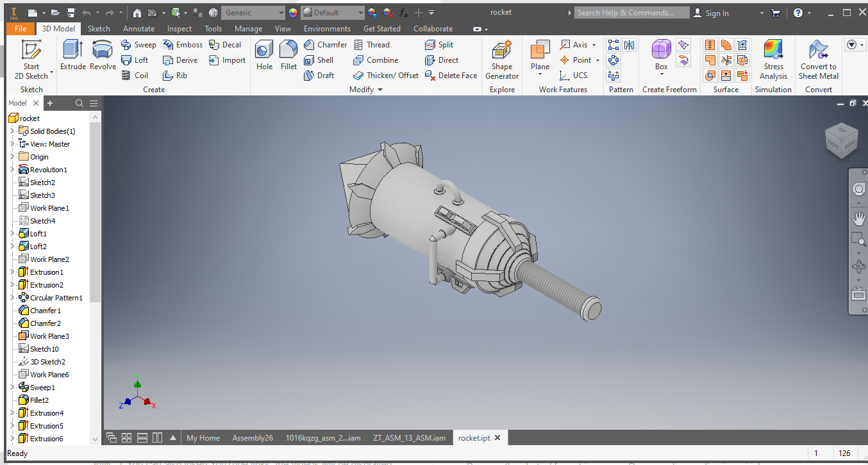Open the File menu

(x=20, y=28)
